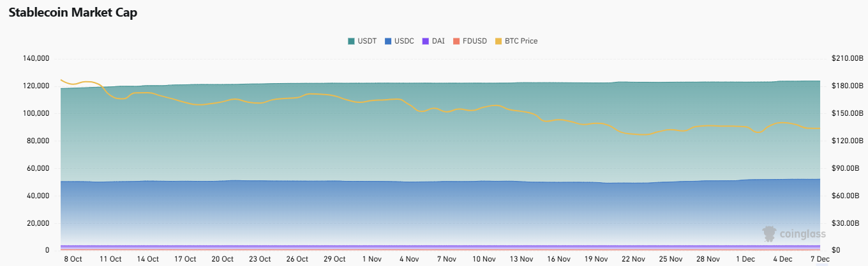
Task: Click the 22 Nov axis date
Action: coord(633,259)
